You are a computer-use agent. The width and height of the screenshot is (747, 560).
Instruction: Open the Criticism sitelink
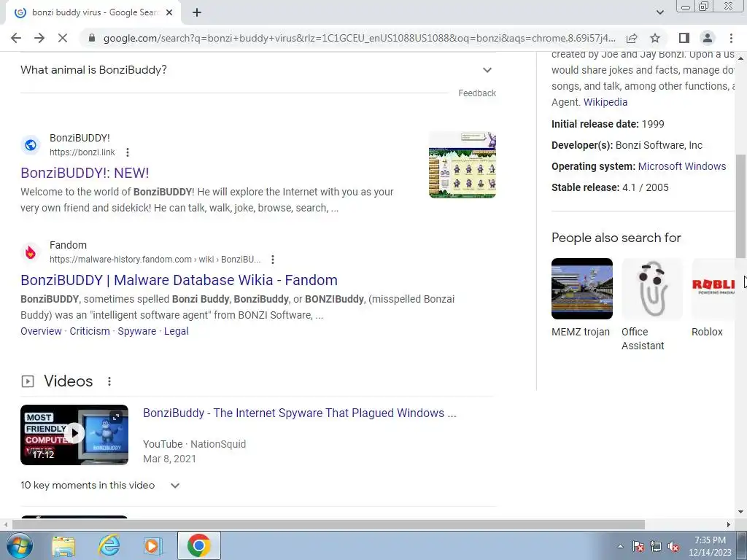90,331
